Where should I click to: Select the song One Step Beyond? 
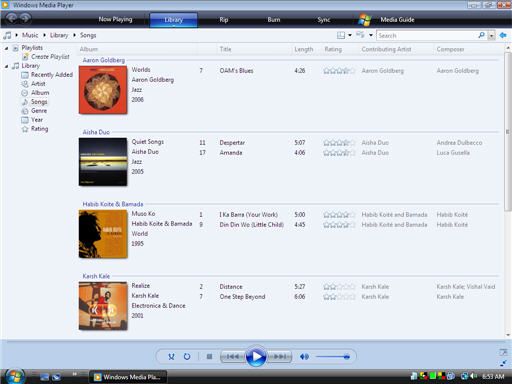[x=242, y=297]
